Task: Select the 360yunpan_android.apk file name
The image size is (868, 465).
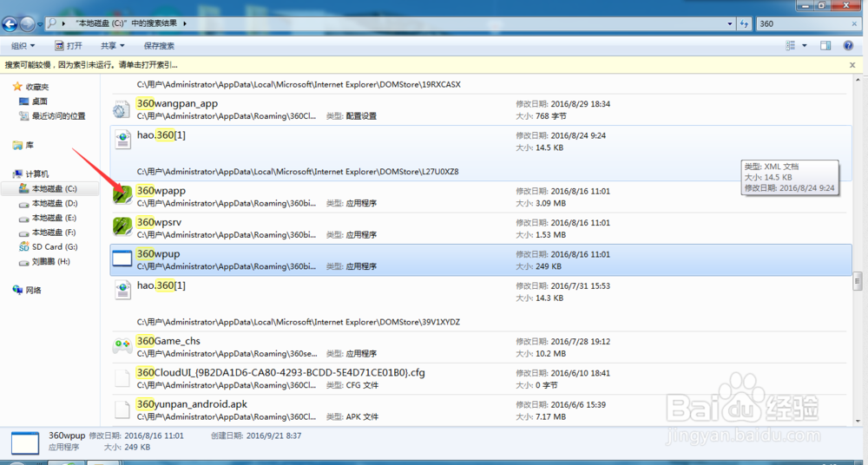Action: (x=192, y=404)
